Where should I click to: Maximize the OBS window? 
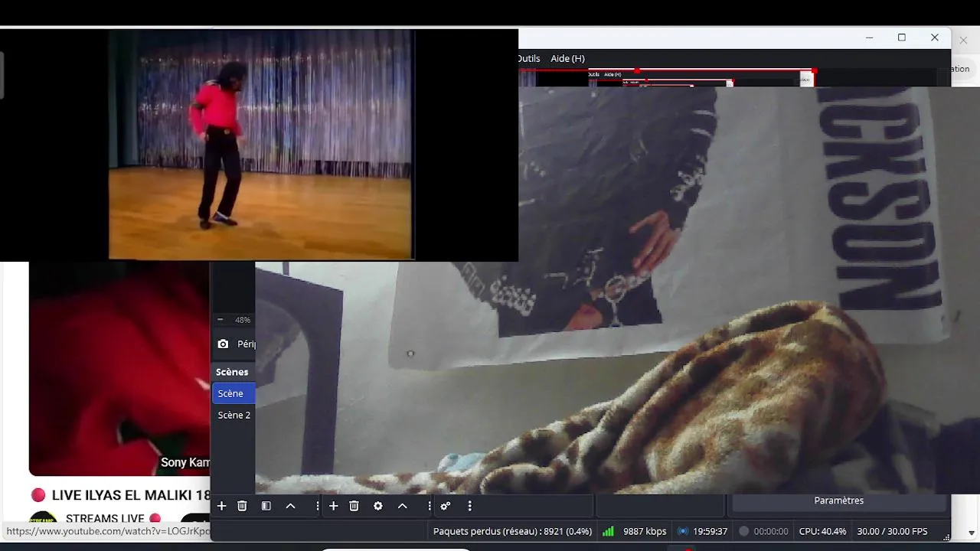[902, 37]
